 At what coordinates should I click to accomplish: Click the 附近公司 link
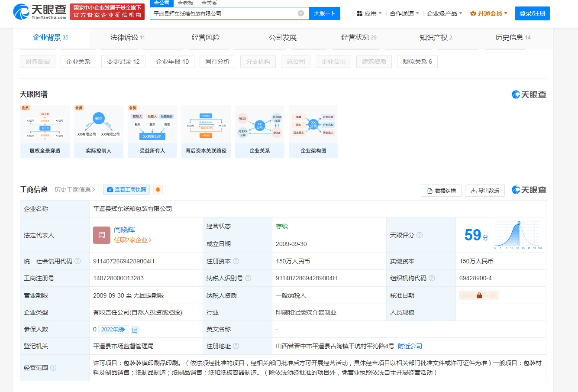tap(410, 346)
